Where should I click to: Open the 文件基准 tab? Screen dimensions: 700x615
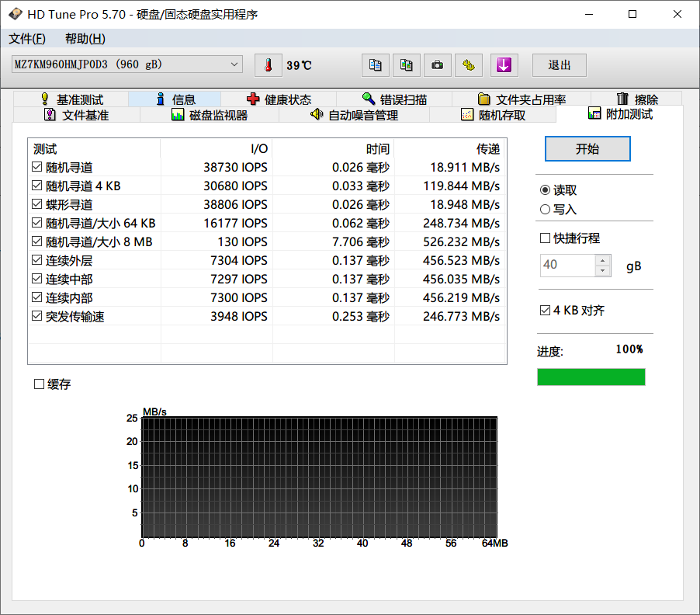(76, 115)
